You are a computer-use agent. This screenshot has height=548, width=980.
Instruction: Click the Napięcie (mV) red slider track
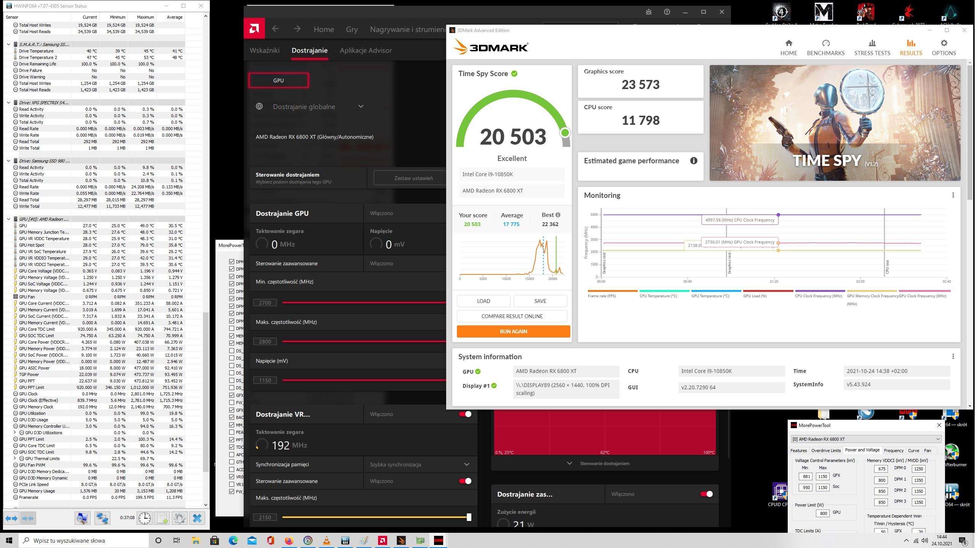coord(364,380)
